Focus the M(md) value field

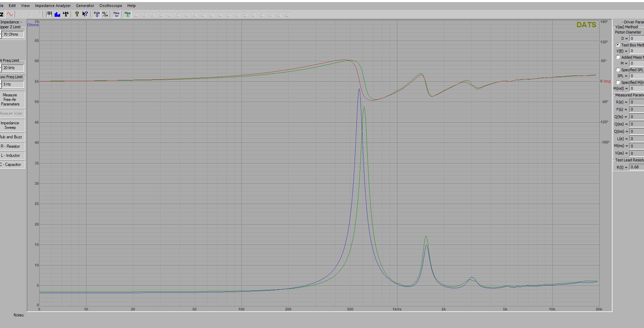(x=637, y=88)
